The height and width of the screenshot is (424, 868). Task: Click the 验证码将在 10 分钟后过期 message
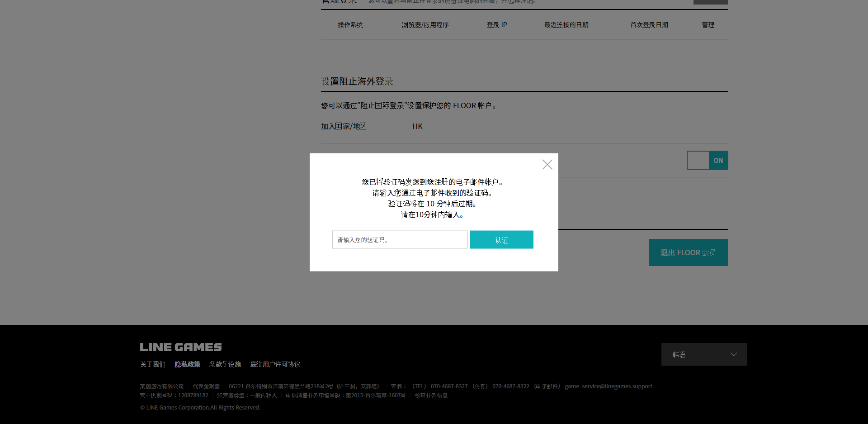click(x=433, y=204)
